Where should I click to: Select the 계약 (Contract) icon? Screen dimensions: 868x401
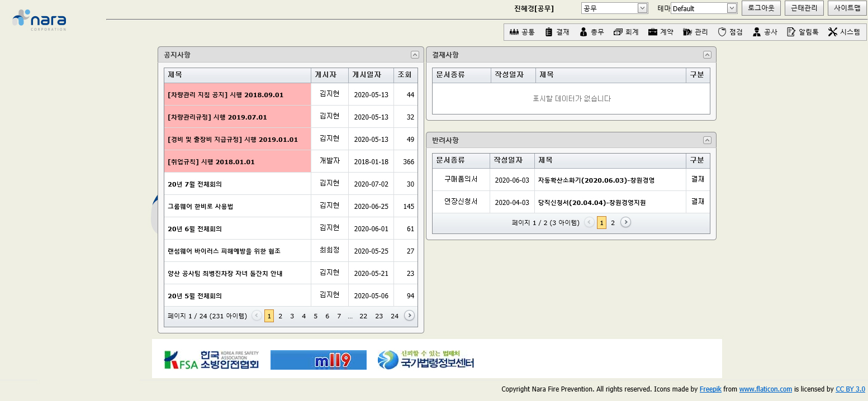click(x=661, y=32)
